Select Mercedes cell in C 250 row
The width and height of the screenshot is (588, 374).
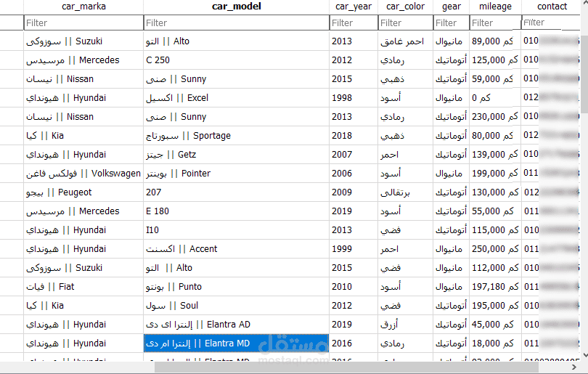83,60
